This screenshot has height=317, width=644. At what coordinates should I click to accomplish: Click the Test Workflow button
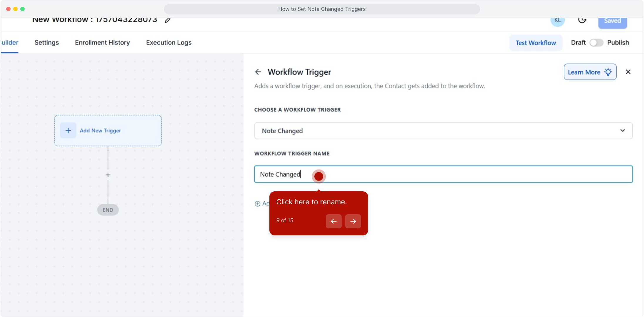point(536,43)
